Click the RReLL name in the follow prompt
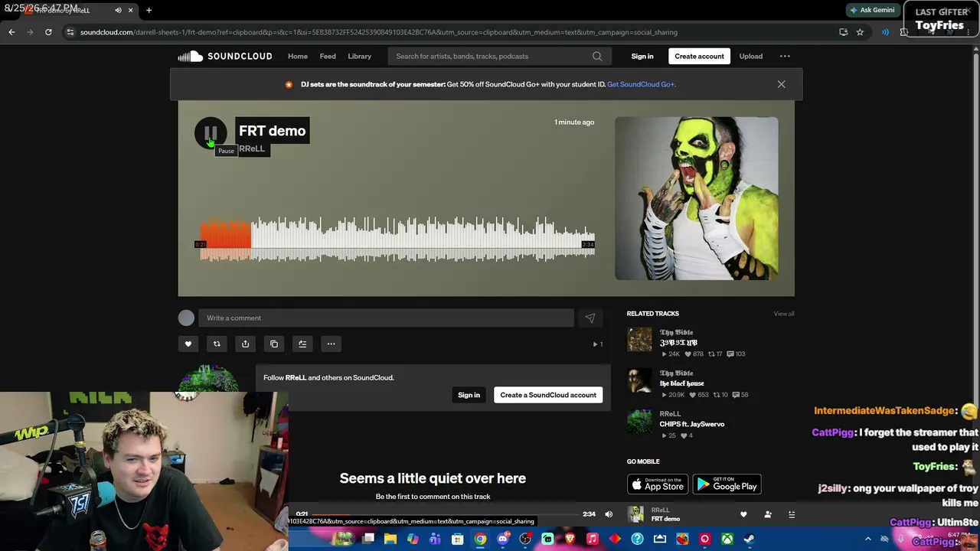980x551 pixels. click(296, 377)
